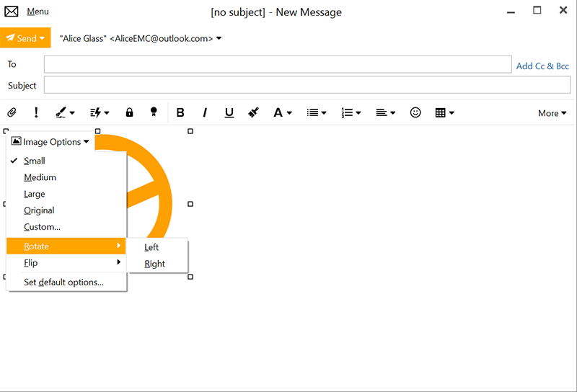
Task: Select Small image size
Action: pyautogui.click(x=66, y=161)
